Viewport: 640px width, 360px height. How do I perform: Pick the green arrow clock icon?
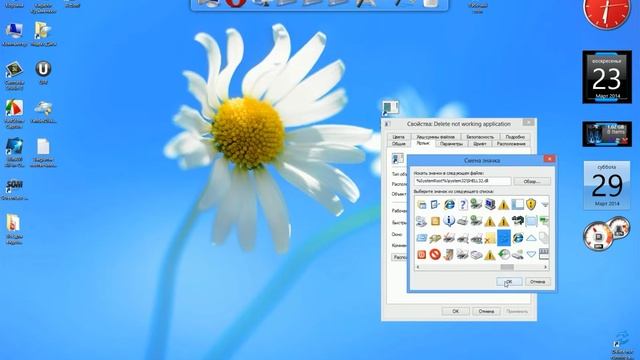(504, 254)
